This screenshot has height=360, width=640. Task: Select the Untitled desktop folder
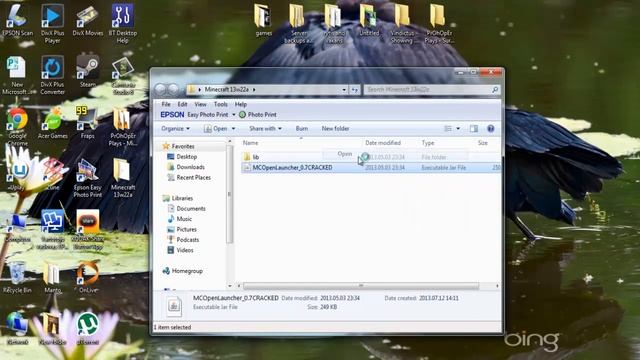pyautogui.click(x=369, y=20)
